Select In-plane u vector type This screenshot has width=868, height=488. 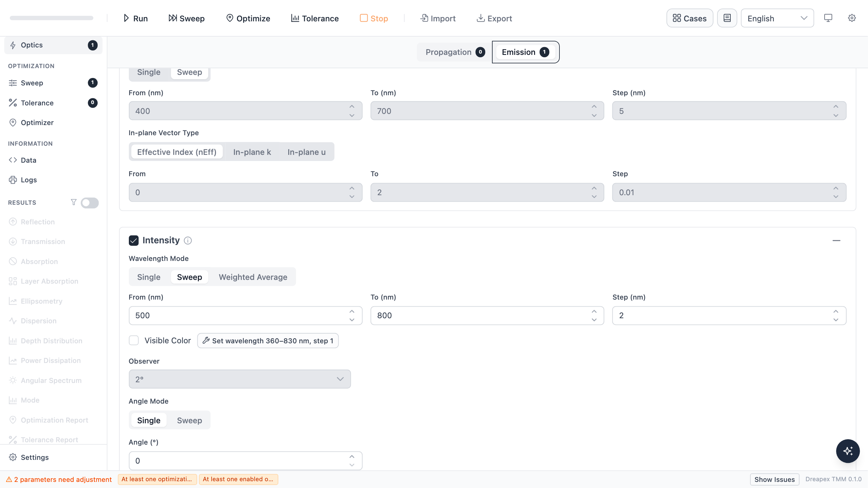point(307,152)
